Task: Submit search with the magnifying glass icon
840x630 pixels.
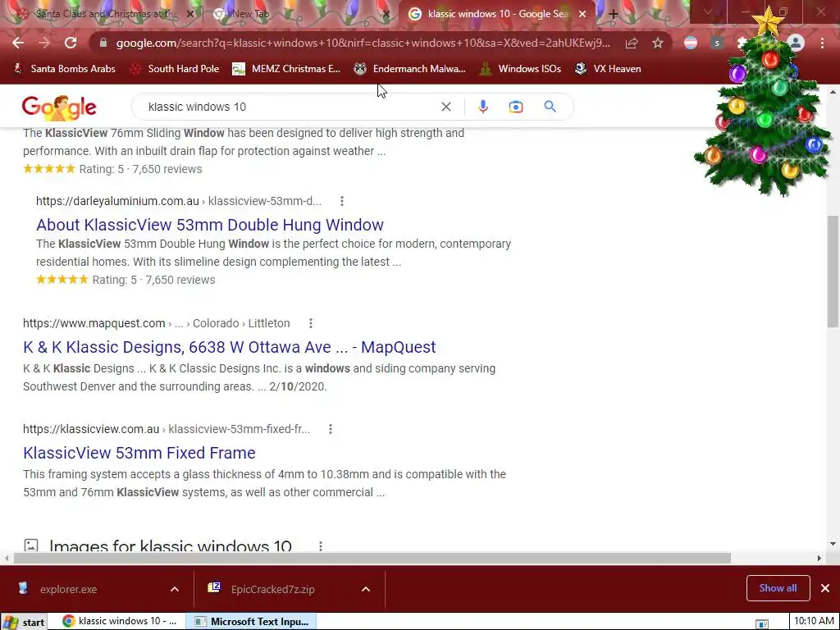Action: pyautogui.click(x=550, y=107)
